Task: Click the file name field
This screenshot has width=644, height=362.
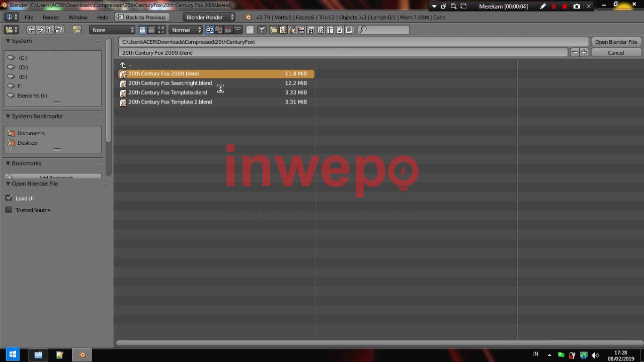Action: click(x=344, y=52)
